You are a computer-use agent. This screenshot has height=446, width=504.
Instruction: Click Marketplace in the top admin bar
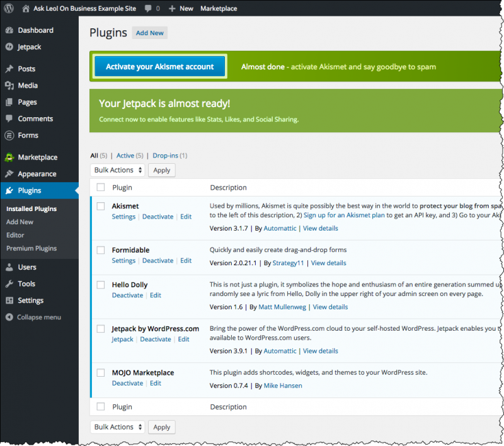[219, 9]
